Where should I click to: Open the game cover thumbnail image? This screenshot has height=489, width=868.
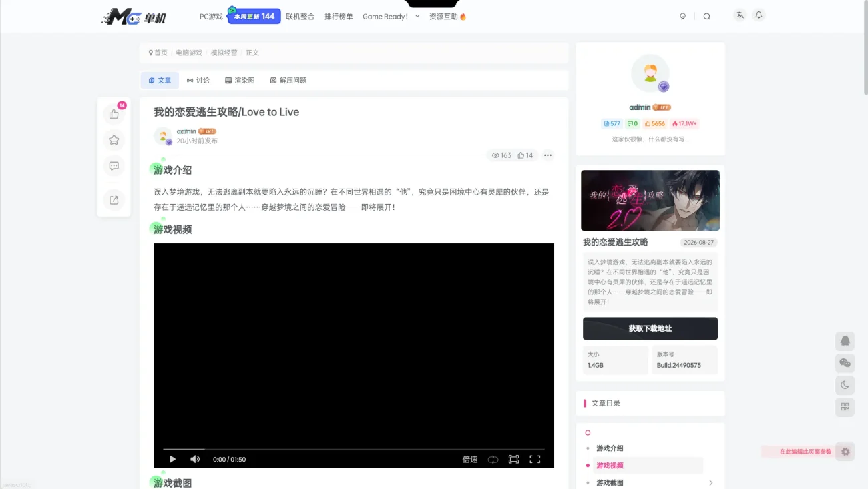point(650,200)
